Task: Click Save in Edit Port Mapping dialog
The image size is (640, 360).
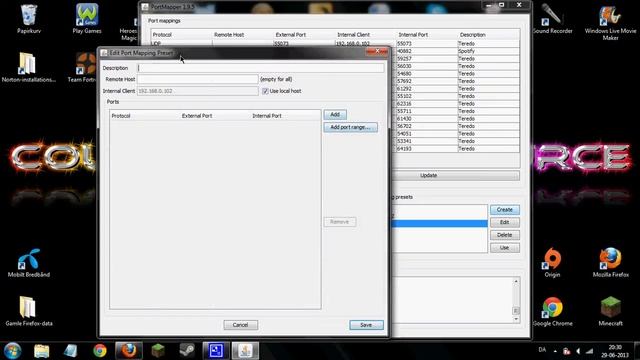Action: [x=366, y=325]
